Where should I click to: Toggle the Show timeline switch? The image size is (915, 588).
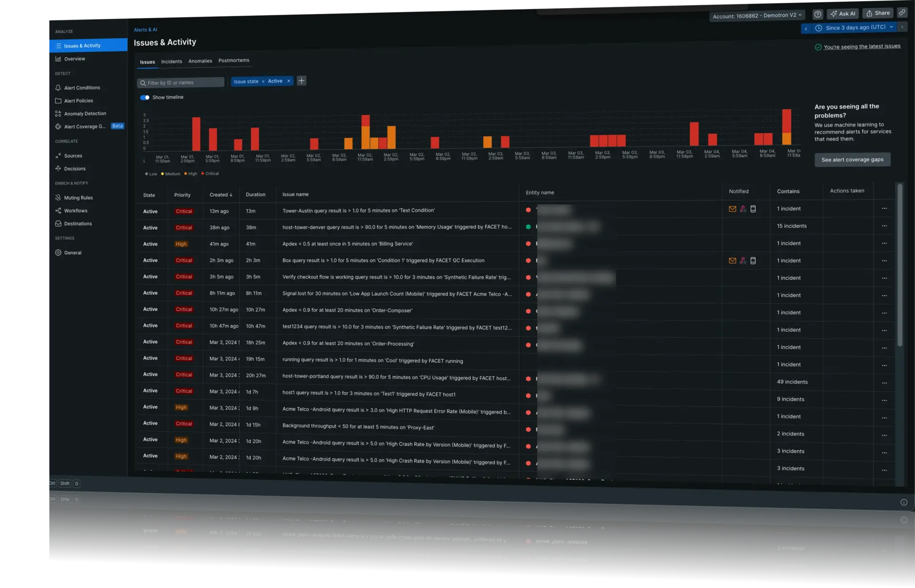[x=145, y=97]
